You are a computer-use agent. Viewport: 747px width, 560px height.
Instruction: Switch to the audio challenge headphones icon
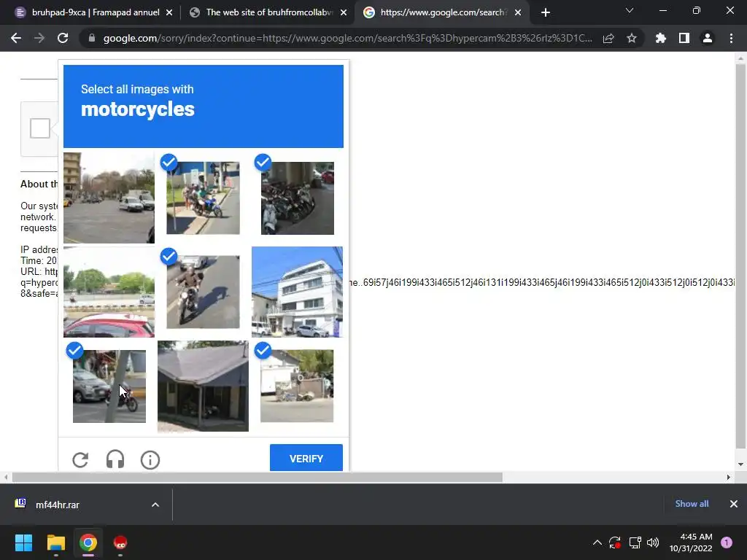[115, 459]
